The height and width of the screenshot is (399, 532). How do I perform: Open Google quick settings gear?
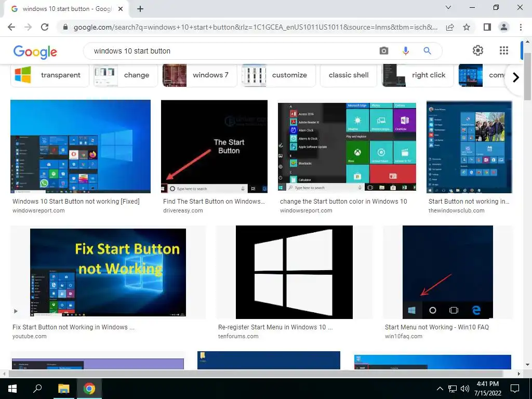tap(478, 50)
